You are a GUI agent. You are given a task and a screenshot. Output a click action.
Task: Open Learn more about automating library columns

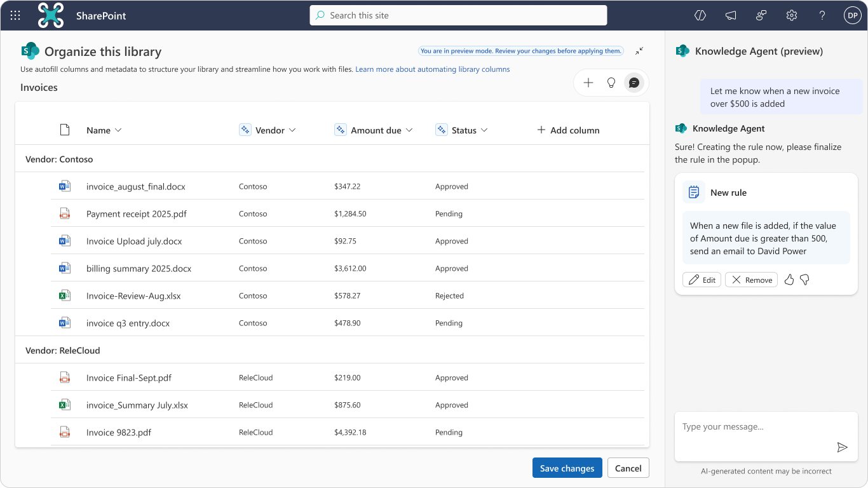tap(432, 69)
